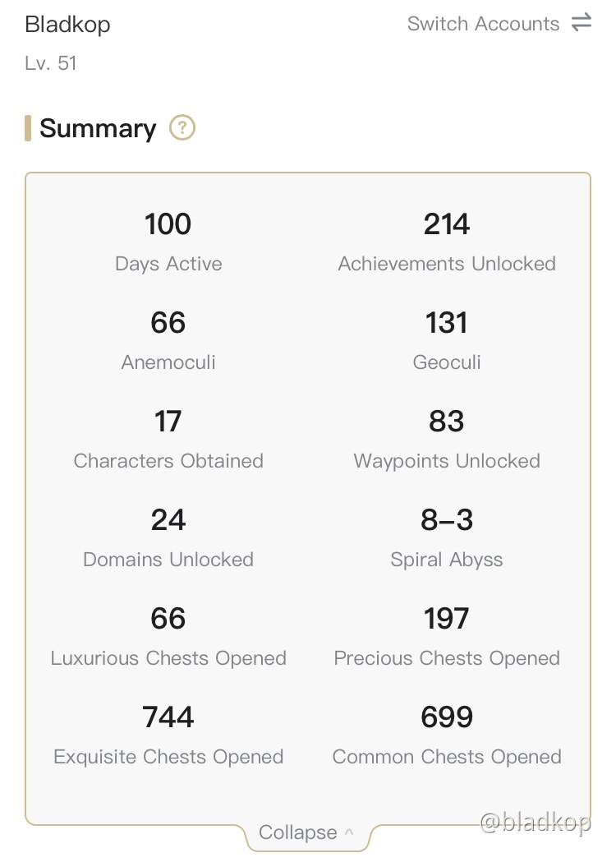
Task: Select the Common Chests Opened stat
Action: (447, 734)
